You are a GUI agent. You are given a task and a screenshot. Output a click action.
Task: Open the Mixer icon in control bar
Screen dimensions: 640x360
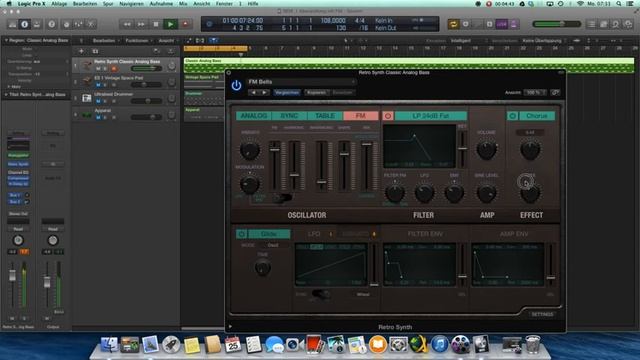click(x=78, y=24)
